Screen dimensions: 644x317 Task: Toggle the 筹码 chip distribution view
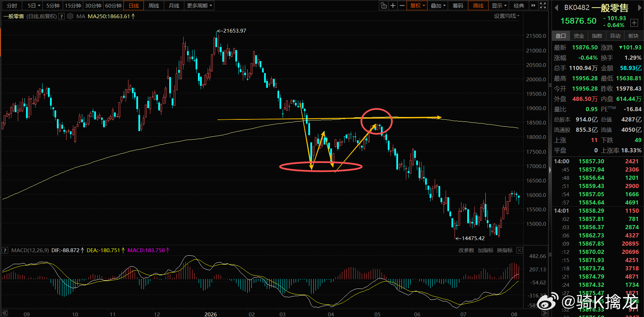(x=458, y=5)
